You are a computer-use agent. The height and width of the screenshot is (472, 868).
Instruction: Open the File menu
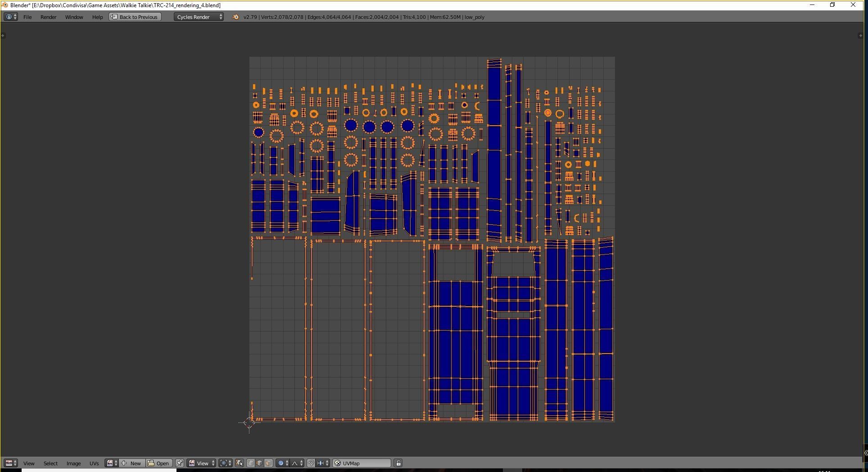[x=27, y=17]
